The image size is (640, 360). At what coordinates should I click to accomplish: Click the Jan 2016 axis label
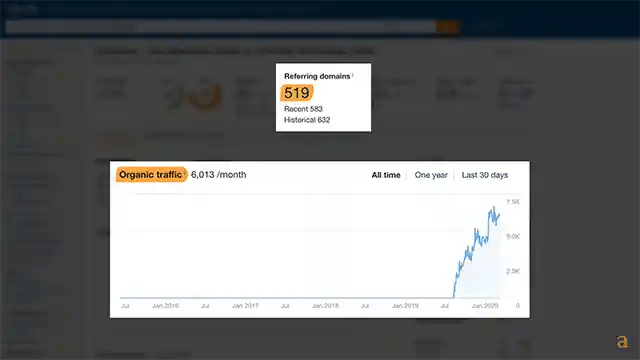165,306
